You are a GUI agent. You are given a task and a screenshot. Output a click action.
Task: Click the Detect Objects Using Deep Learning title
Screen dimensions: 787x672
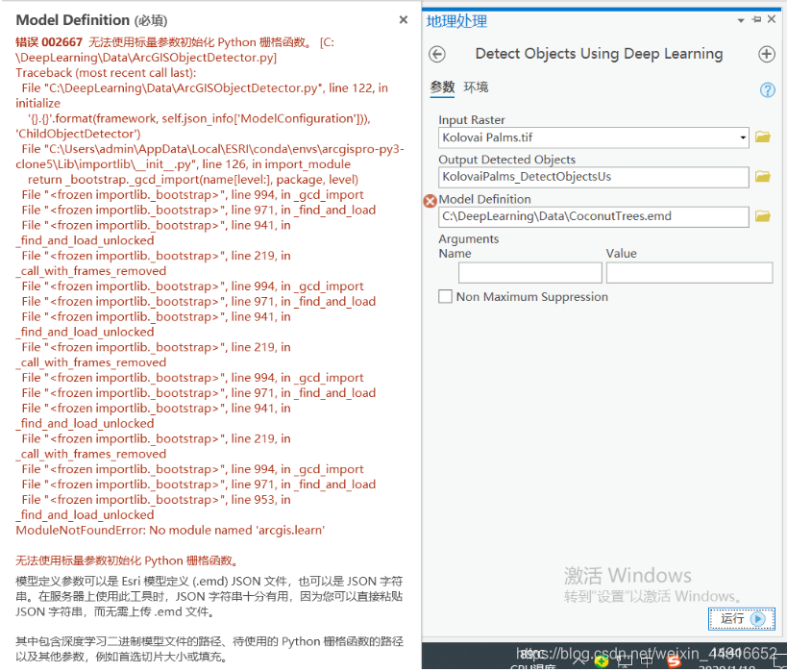pos(599,53)
